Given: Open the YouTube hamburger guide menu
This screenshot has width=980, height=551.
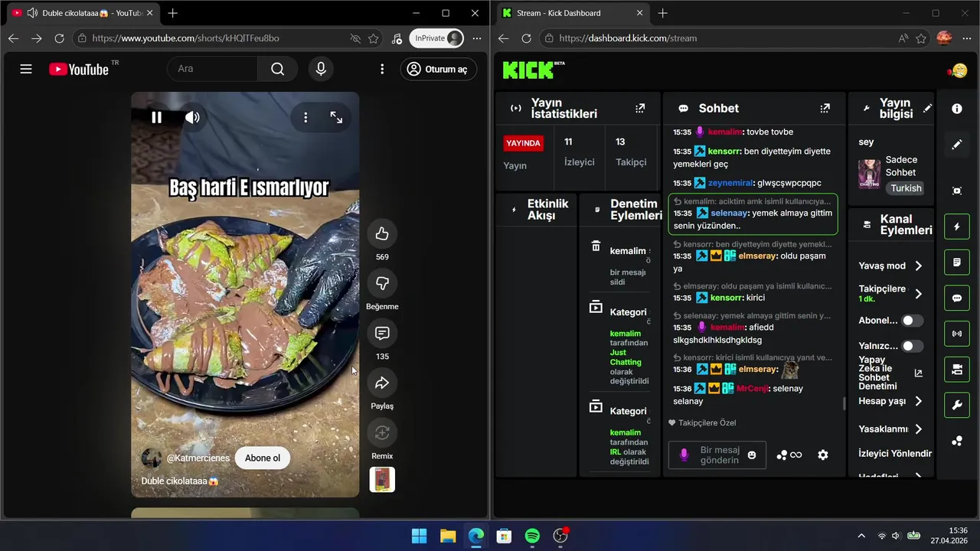Looking at the screenshot, I should [26, 69].
